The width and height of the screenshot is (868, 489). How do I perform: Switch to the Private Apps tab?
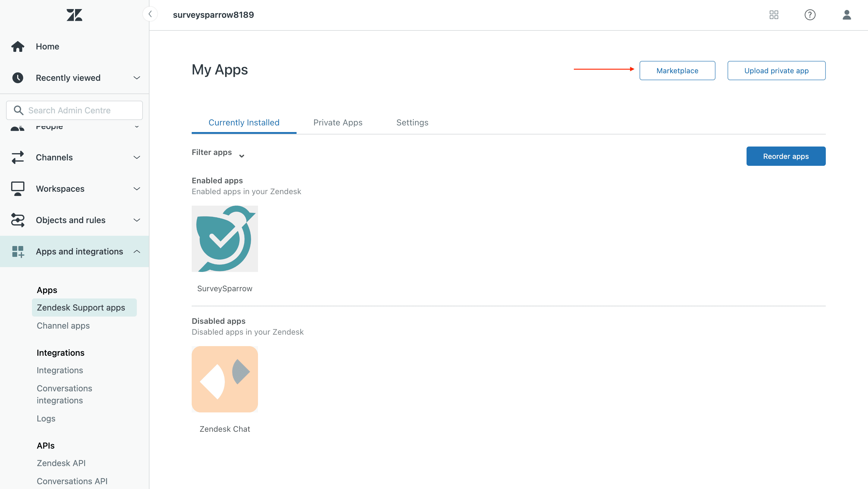click(338, 122)
